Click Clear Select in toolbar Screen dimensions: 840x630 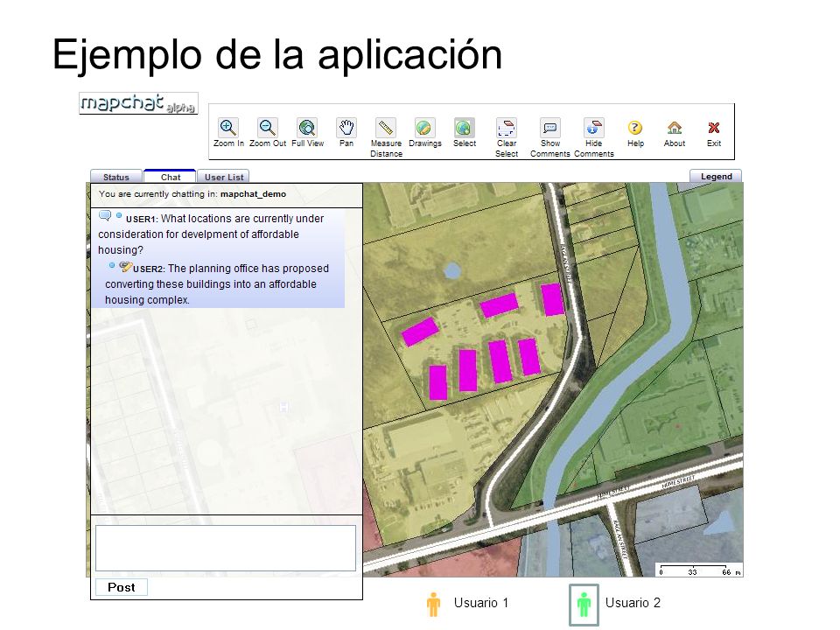[507, 128]
